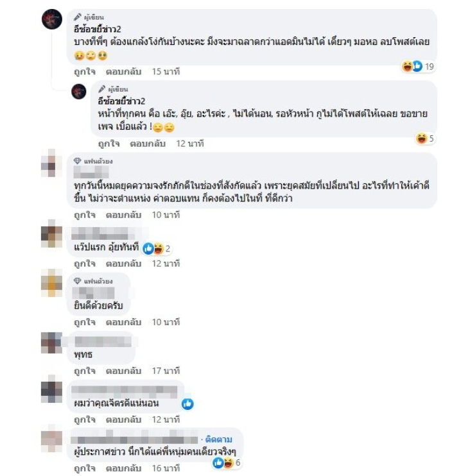461x476 pixels.
Task: Click ถูกใจ under ยินดีด้วยครับ comment
Action: coord(85,322)
